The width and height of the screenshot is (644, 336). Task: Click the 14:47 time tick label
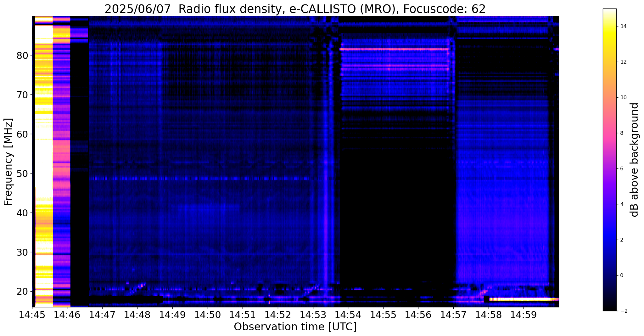tap(102, 315)
